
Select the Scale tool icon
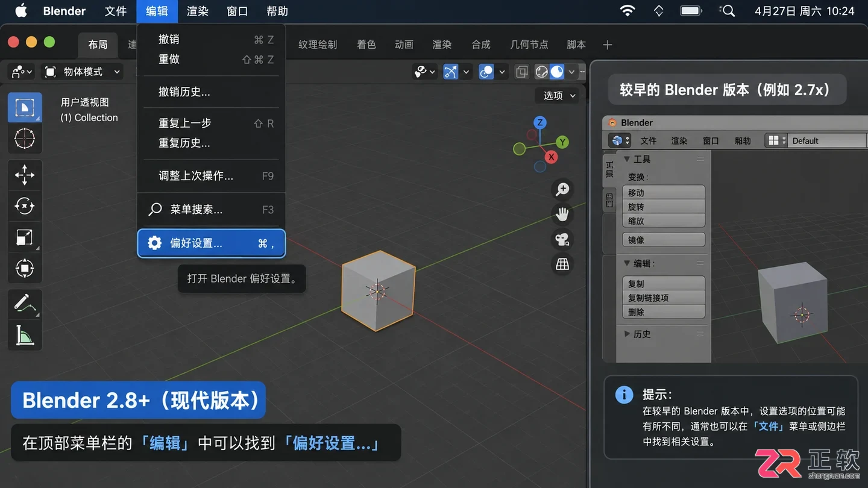25,237
